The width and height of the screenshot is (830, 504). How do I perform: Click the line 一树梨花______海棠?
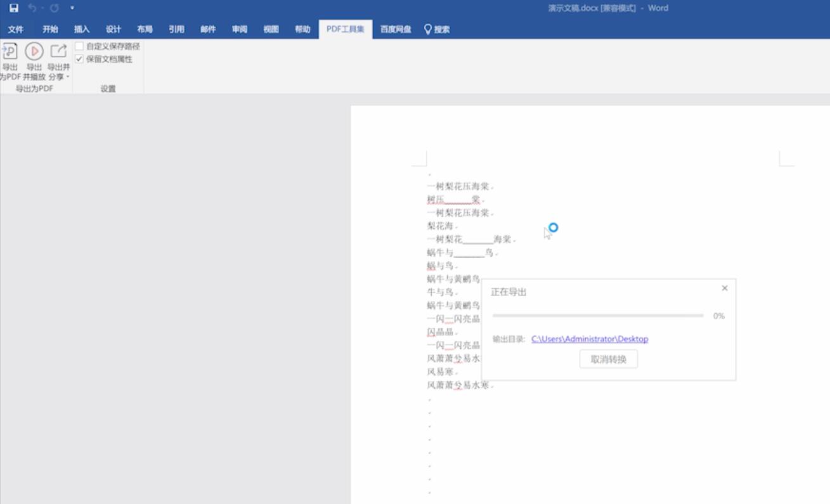coord(470,239)
